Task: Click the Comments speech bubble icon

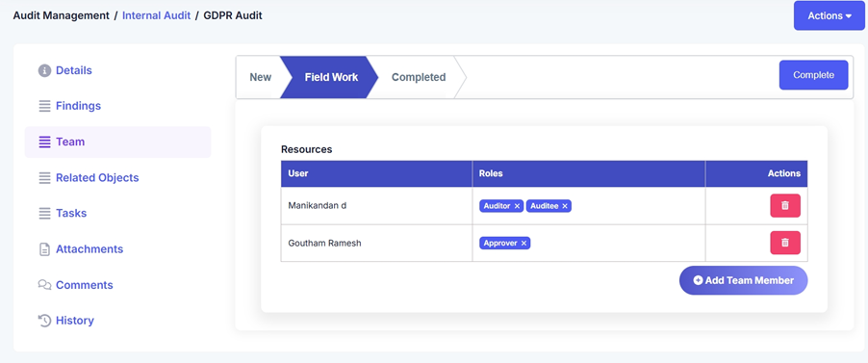Action: (44, 285)
